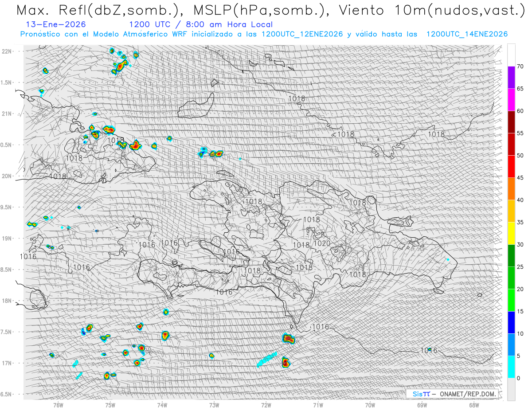Pick the cyan 0–5 dBZ colorbar segment
Viewport: 532px width, 411px height.
pyautogui.click(x=511, y=367)
